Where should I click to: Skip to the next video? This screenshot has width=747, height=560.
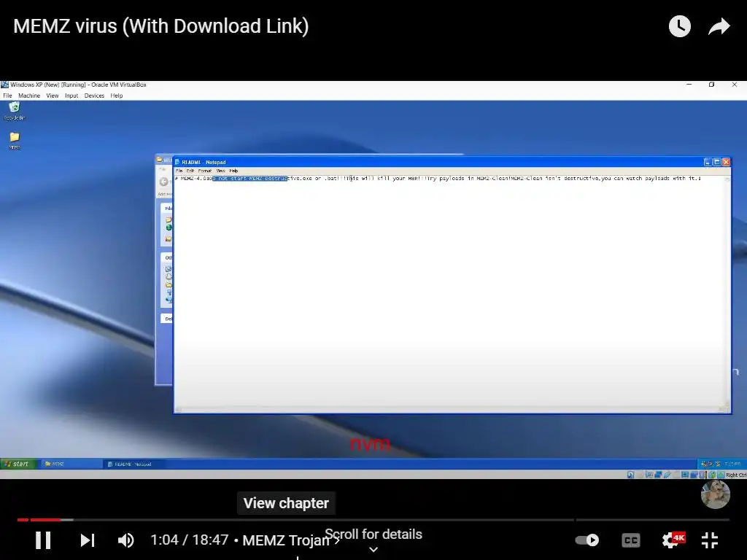(88, 540)
